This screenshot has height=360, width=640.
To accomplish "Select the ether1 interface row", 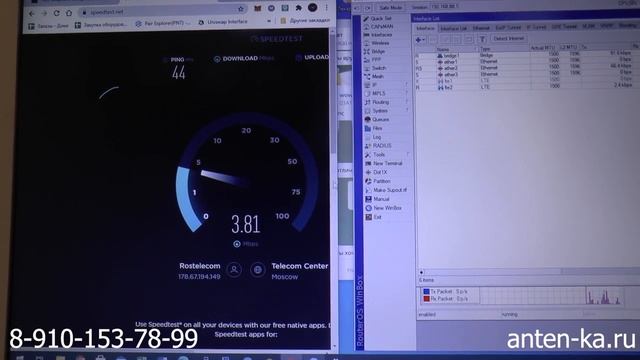I will pos(527,62).
